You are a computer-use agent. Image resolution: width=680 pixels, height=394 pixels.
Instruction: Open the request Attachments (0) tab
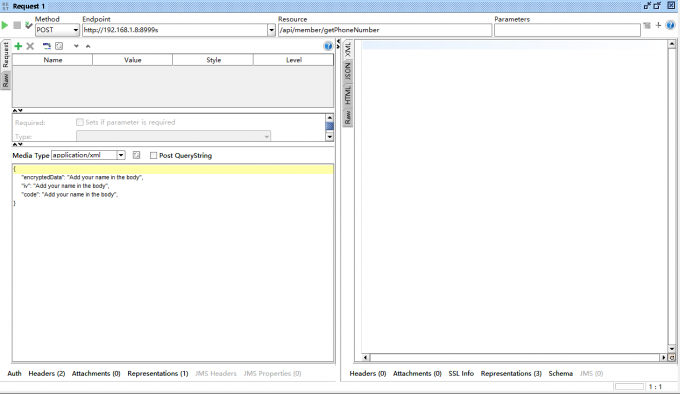coord(96,373)
